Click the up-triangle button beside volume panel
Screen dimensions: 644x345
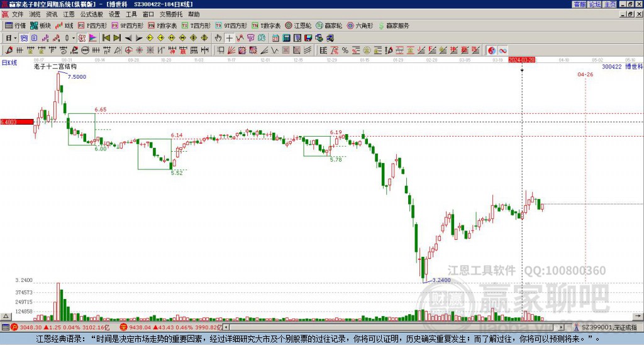pos(5,316)
